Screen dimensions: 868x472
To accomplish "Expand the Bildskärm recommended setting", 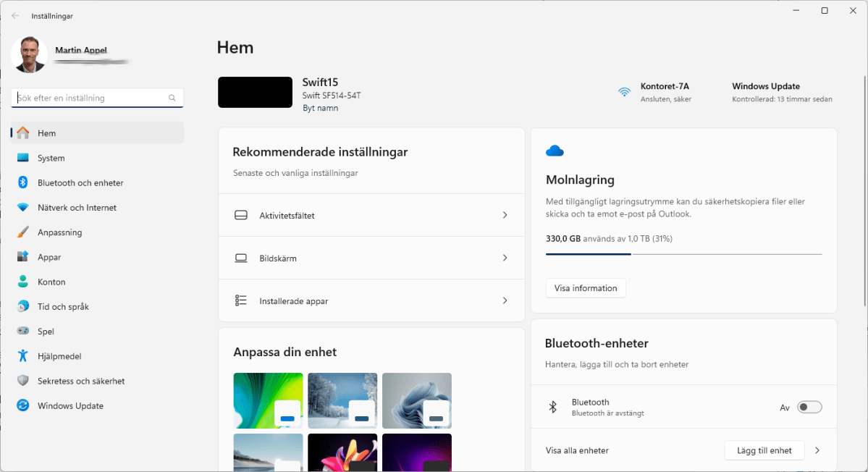I will (x=505, y=258).
